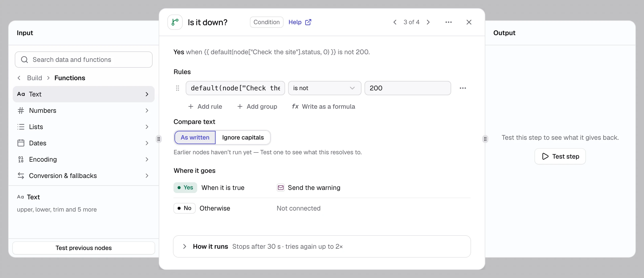Click the Aa icon in Text row
This screenshot has height=278, width=644.
point(21,94)
